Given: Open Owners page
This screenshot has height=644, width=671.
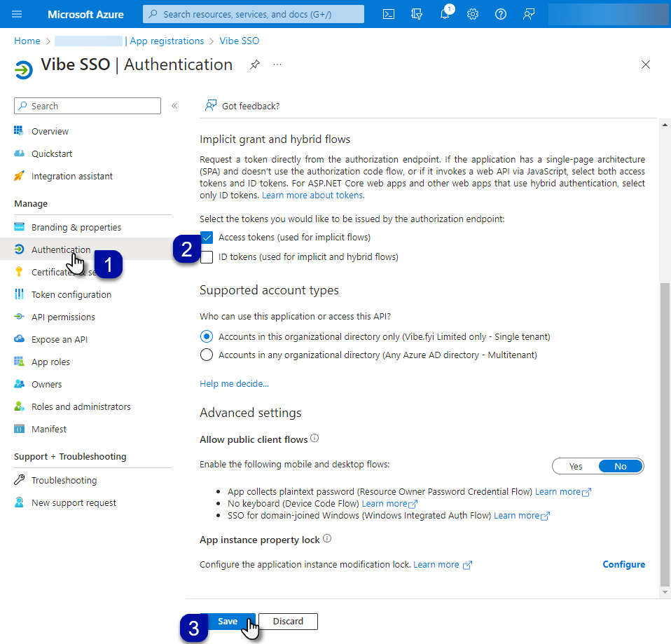Looking at the screenshot, I should click(47, 384).
